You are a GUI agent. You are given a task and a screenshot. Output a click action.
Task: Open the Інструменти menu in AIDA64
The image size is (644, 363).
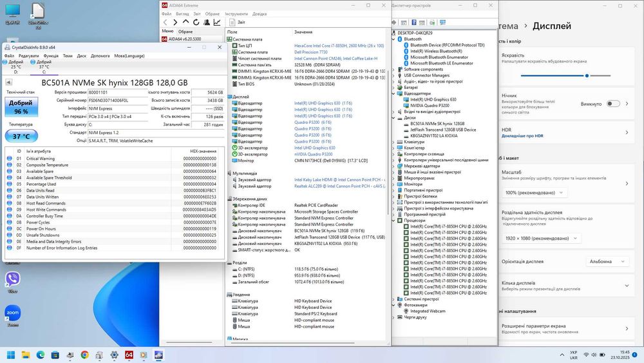236,14
